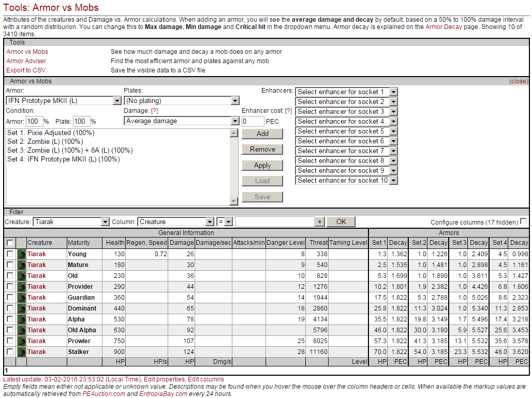This screenshot has height=398, width=532.
Task: Click the Edit columns link
Action: pyautogui.click(x=205, y=379)
